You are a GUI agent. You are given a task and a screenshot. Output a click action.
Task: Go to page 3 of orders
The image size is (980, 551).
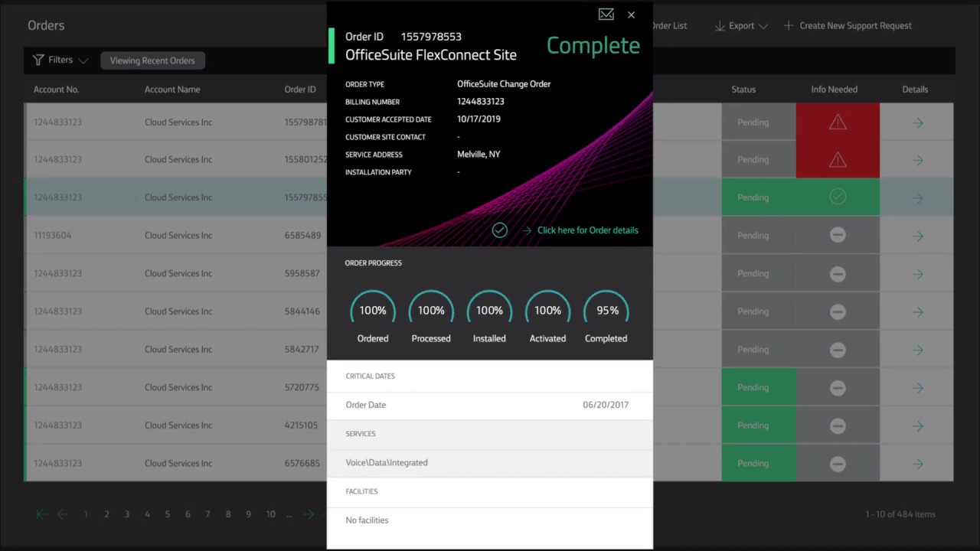tap(126, 514)
